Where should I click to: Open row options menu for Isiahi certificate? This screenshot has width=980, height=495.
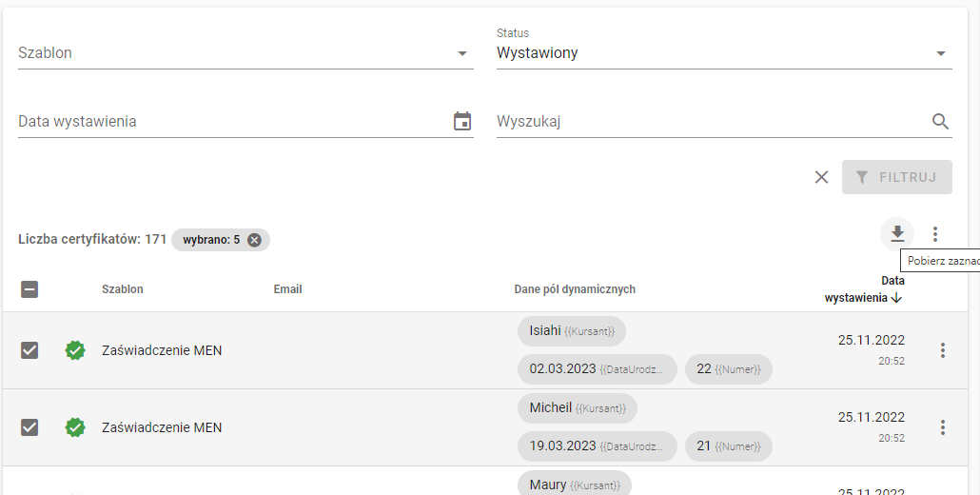[943, 350]
